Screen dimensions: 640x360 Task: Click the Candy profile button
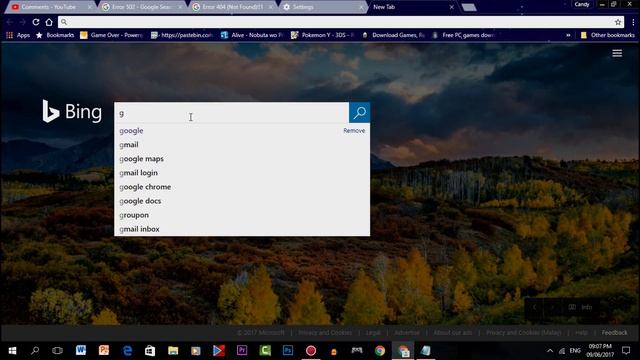click(582, 4)
